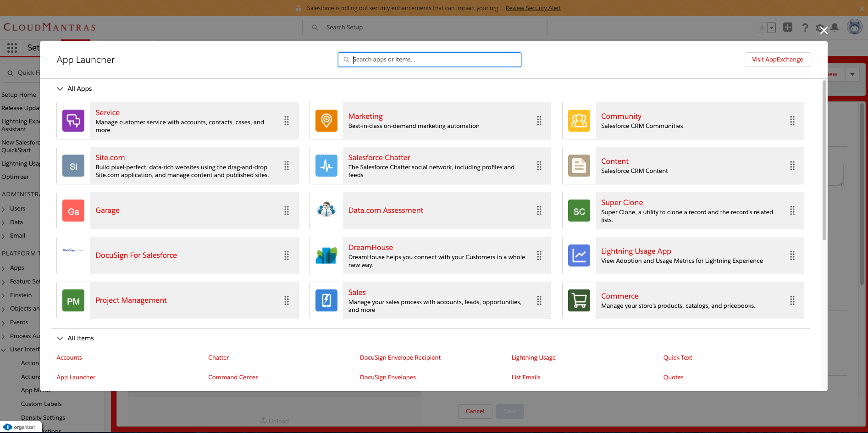Screen dimensions: 868x433
Task: Select the Super Clone SC icon
Action: point(579,211)
